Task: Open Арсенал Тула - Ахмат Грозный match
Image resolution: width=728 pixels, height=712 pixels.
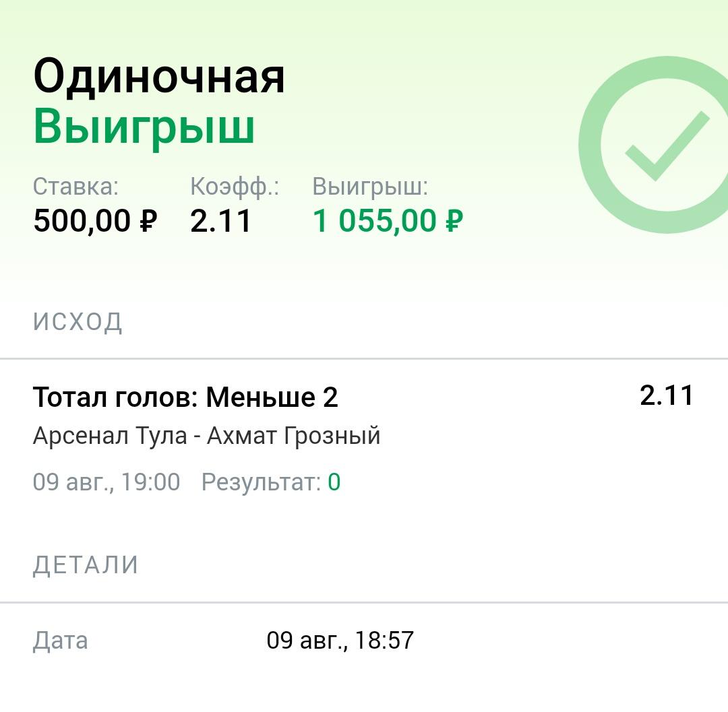Action: 207,436
